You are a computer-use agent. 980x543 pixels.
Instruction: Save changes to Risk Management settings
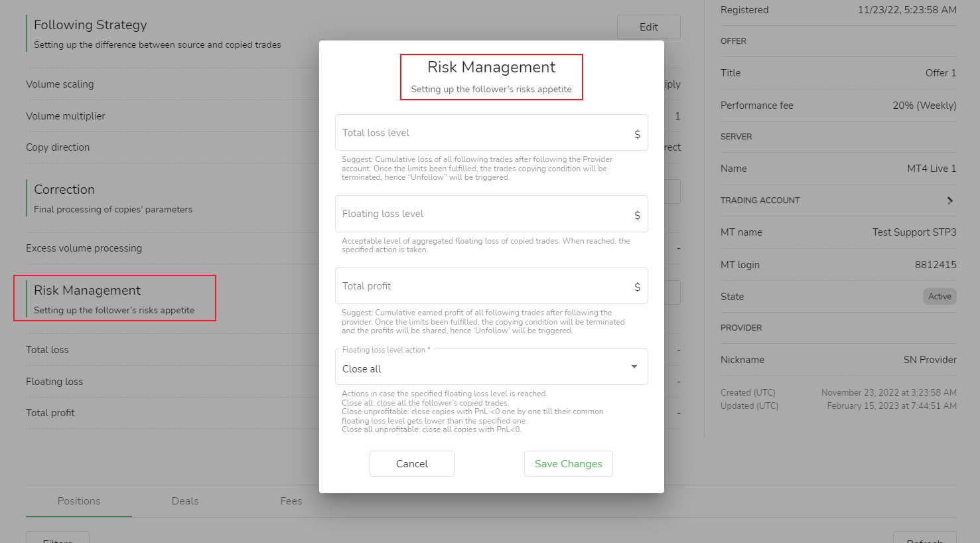[x=568, y=464]
